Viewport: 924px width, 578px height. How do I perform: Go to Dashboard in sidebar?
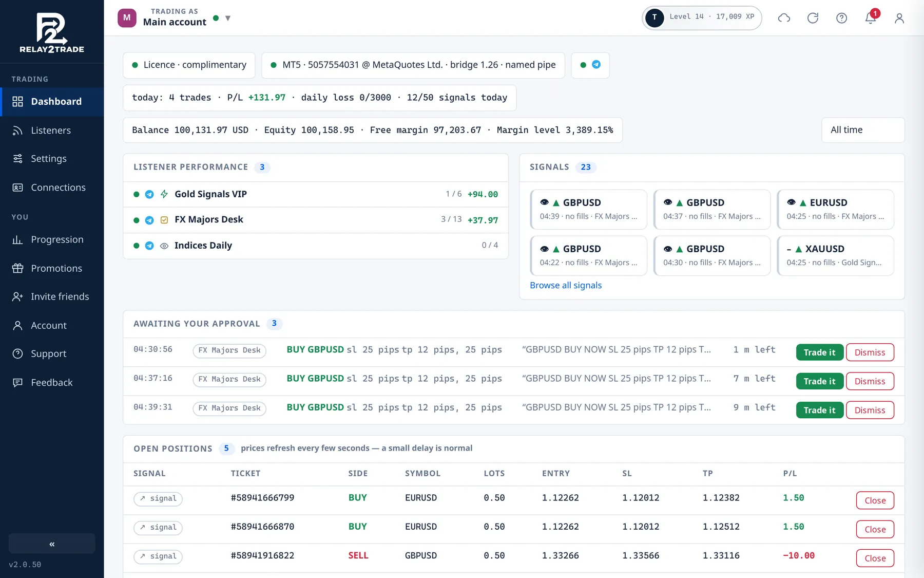52,102
